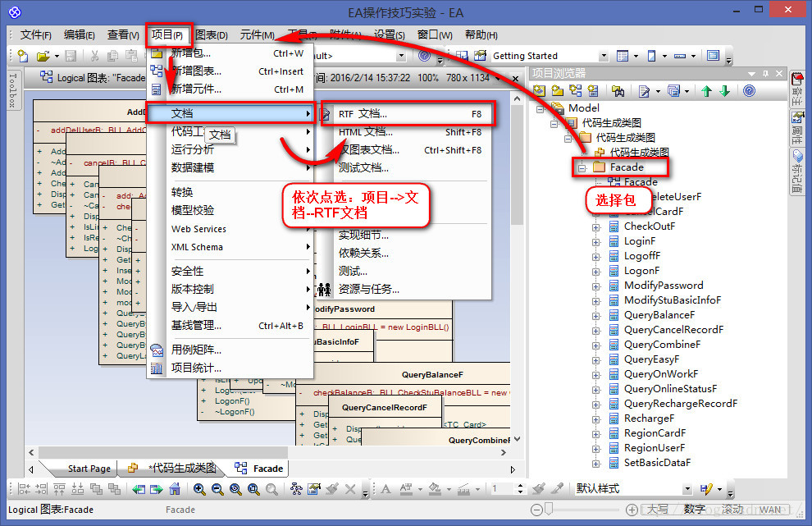Click the Cut scissors icon
Image resolution: width=812 pixels, height=526 pixels.
(94, 56)
